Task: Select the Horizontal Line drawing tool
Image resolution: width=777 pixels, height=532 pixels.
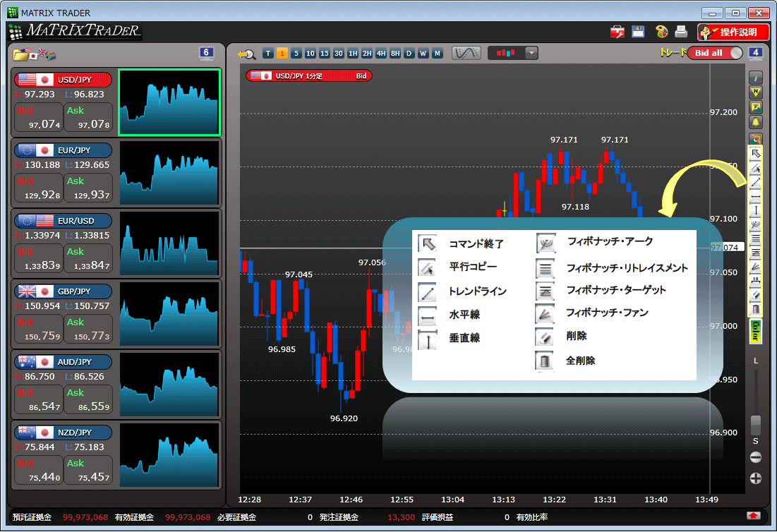Action: [756, 197]
